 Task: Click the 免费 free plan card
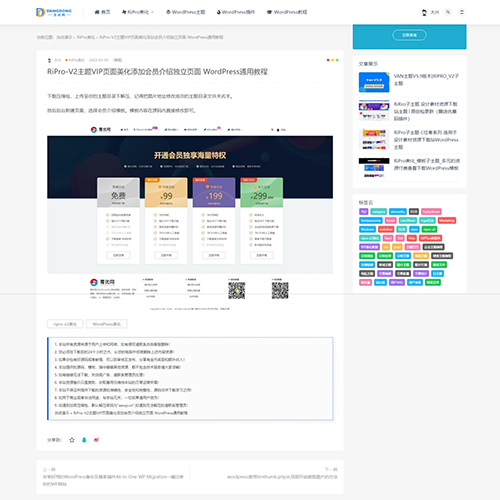118,221
